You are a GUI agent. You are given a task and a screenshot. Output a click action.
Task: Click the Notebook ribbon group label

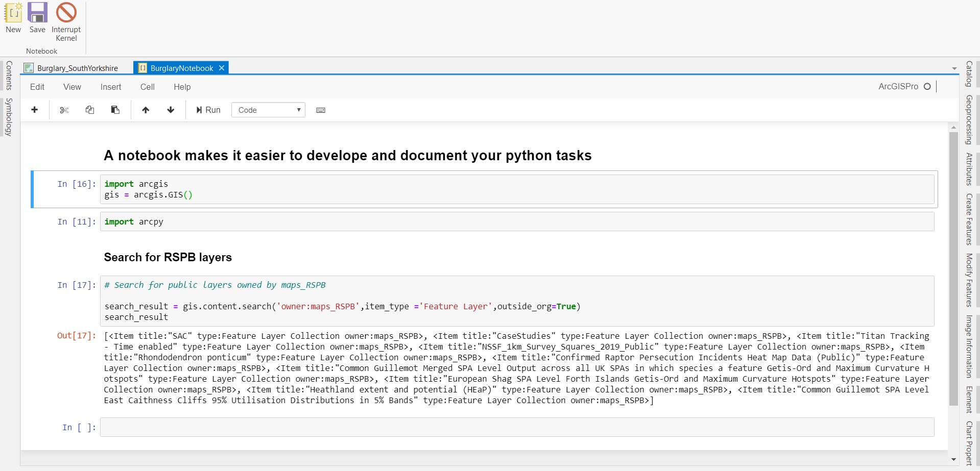pos(42,51)
